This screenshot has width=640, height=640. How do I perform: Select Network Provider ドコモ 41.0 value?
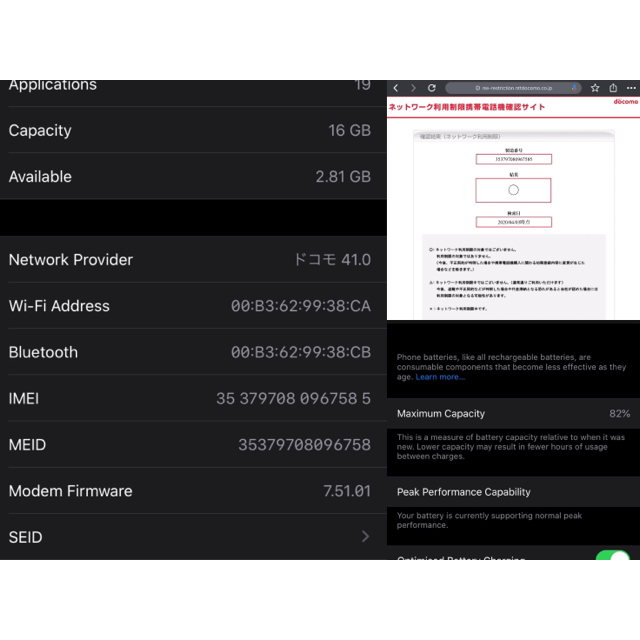pyautogui.click(x=332, y=260)
